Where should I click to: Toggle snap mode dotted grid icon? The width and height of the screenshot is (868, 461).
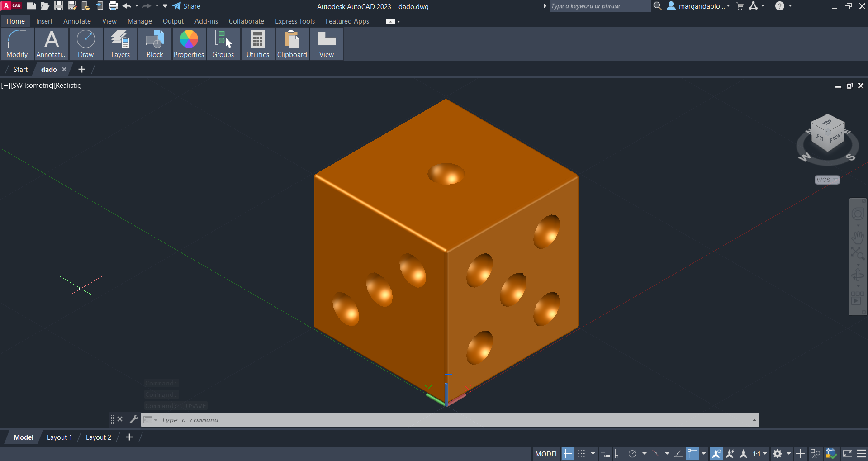click(582, 454)
